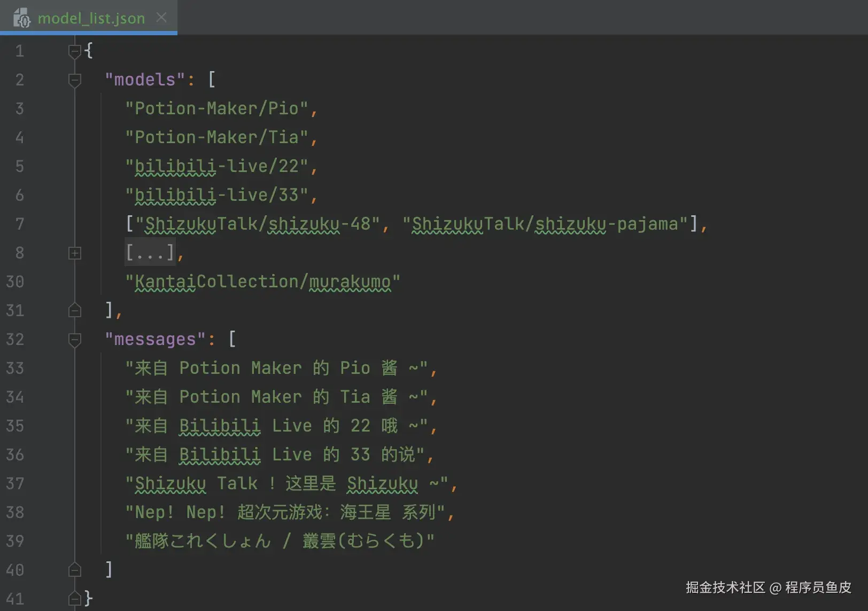Click the "ShizukuTalk/shizuku-48" string
This screenshot has width=868, height=611.
pyautogui.click(x=258, y=224)
